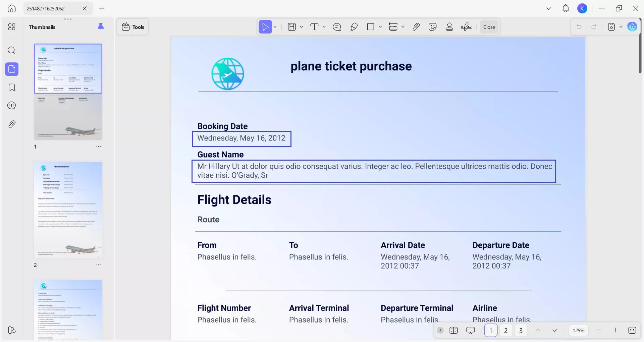The width and height of the screenshot is (644, 342).
Task: Go to page 2 button
Action: point(506,331)
